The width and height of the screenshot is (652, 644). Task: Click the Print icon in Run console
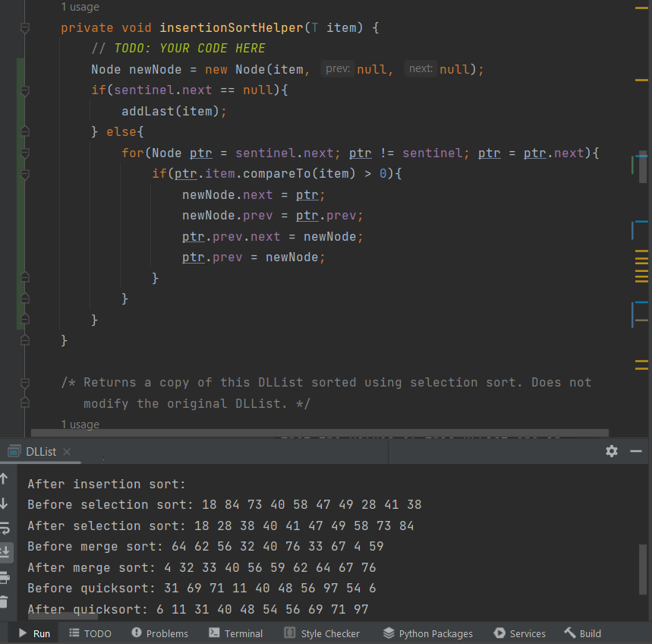(x=5, y=577)
